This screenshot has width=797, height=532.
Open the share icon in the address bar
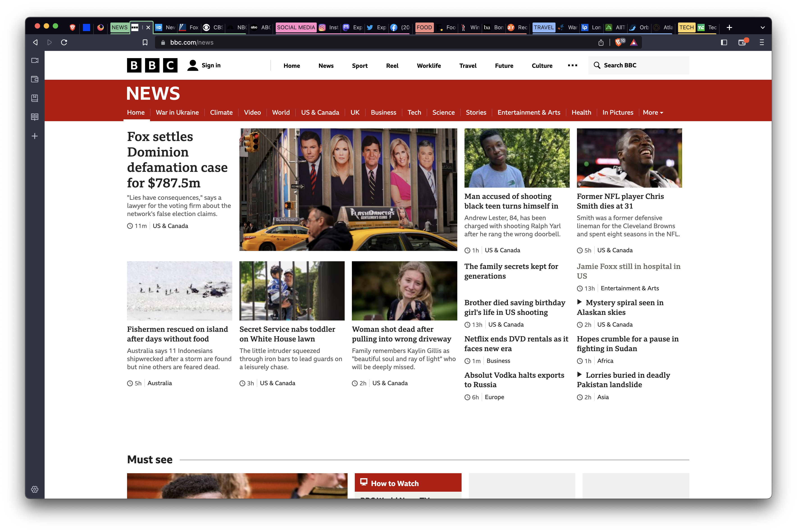[601, 42]
